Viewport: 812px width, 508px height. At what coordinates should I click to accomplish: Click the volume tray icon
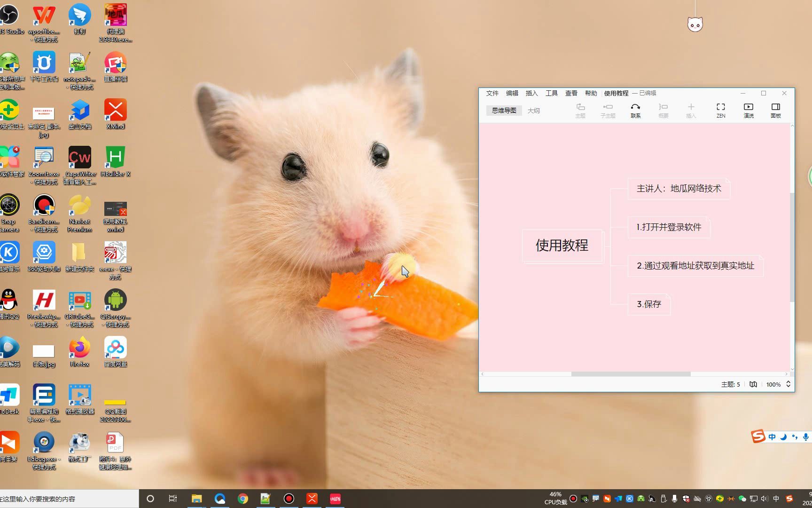point(765,499)
